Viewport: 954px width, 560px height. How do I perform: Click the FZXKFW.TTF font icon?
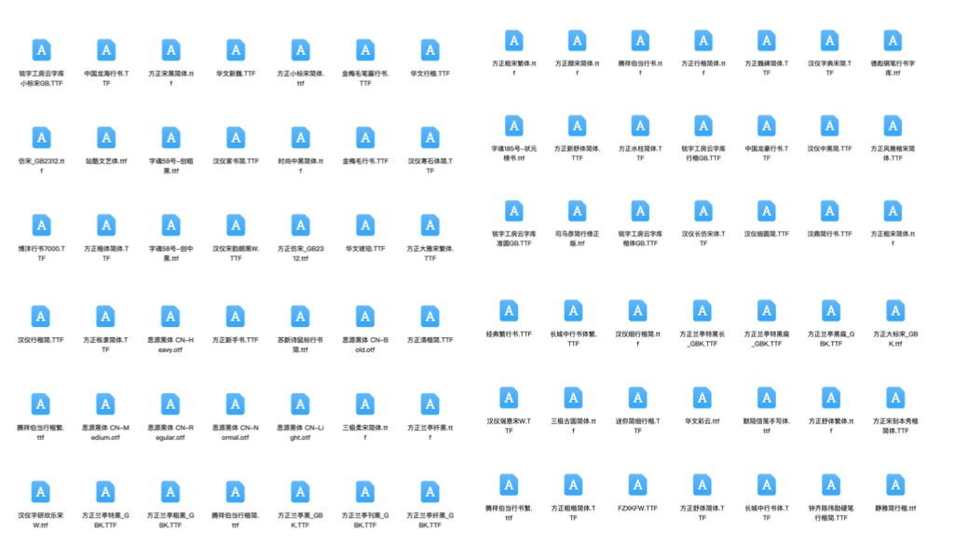(639, 485)
